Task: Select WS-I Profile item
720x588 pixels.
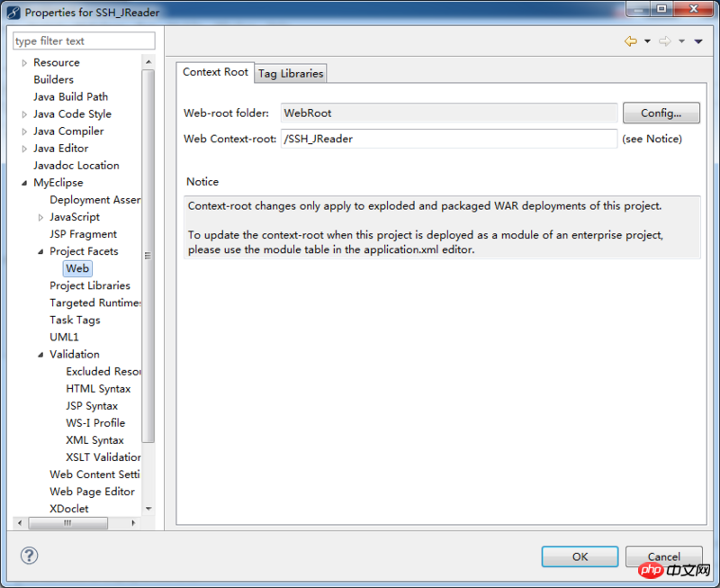Action: coord(95,423)
